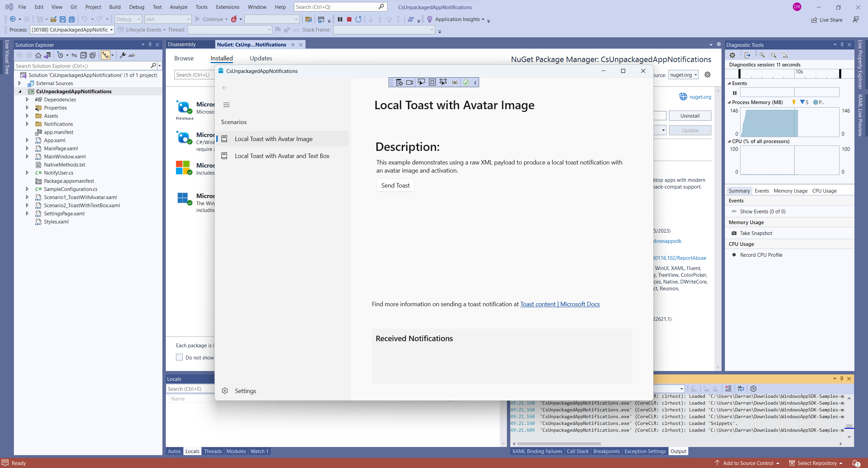
Task: Click Sync with Active Document arrows icon
Action: coord(74,55)
